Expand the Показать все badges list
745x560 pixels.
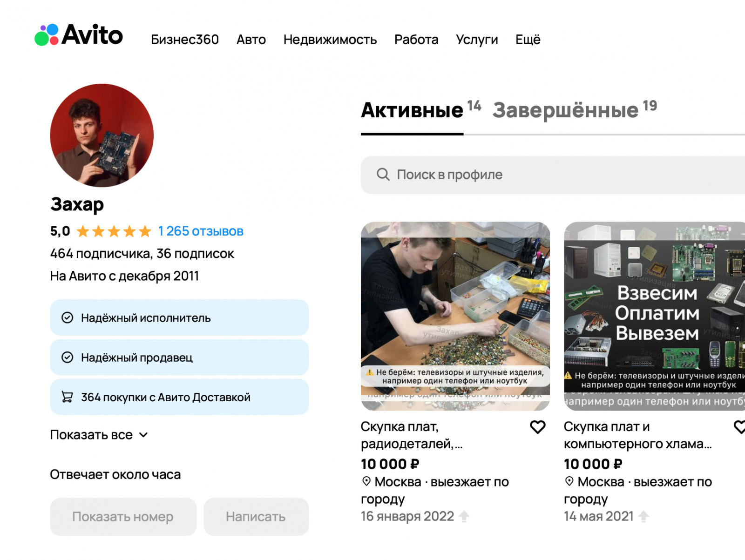99,435
